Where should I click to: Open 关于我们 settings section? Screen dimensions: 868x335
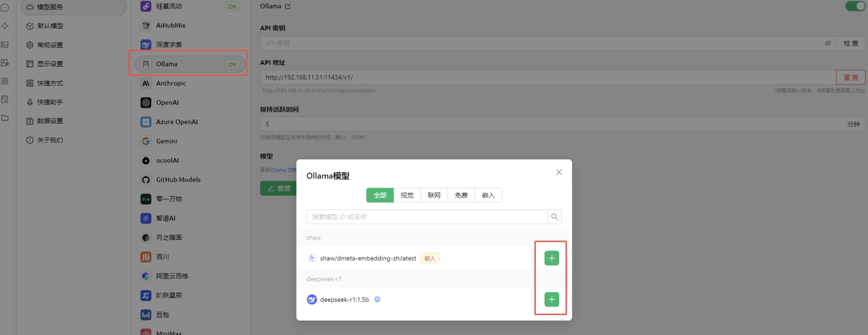tap(74, 140)
